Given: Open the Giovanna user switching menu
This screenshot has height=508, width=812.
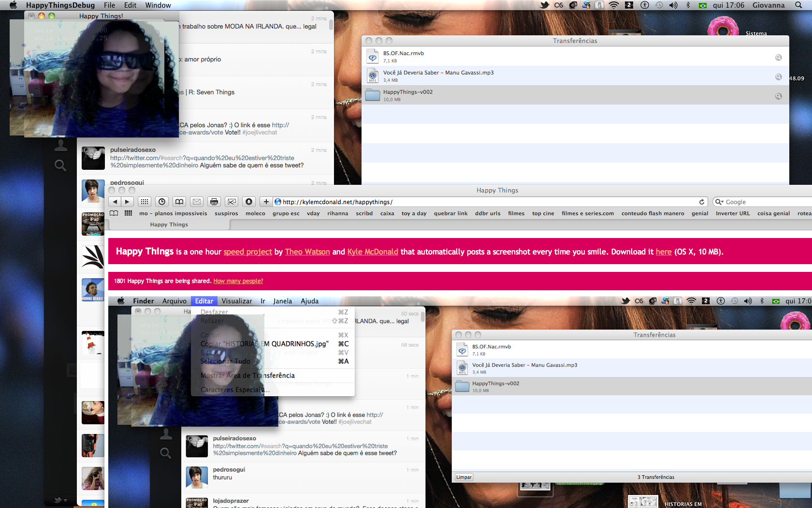Looking at the screenshot, I should tap(768, 5).
